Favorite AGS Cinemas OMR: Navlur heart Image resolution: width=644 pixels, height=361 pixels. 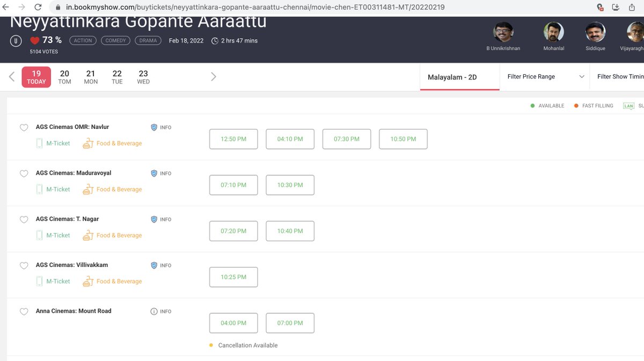(24, 128)
